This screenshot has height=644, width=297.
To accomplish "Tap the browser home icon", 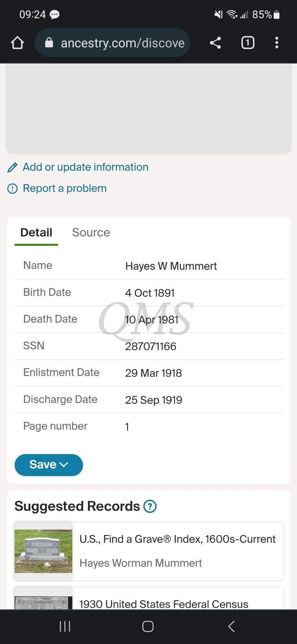I will [17, 43].
